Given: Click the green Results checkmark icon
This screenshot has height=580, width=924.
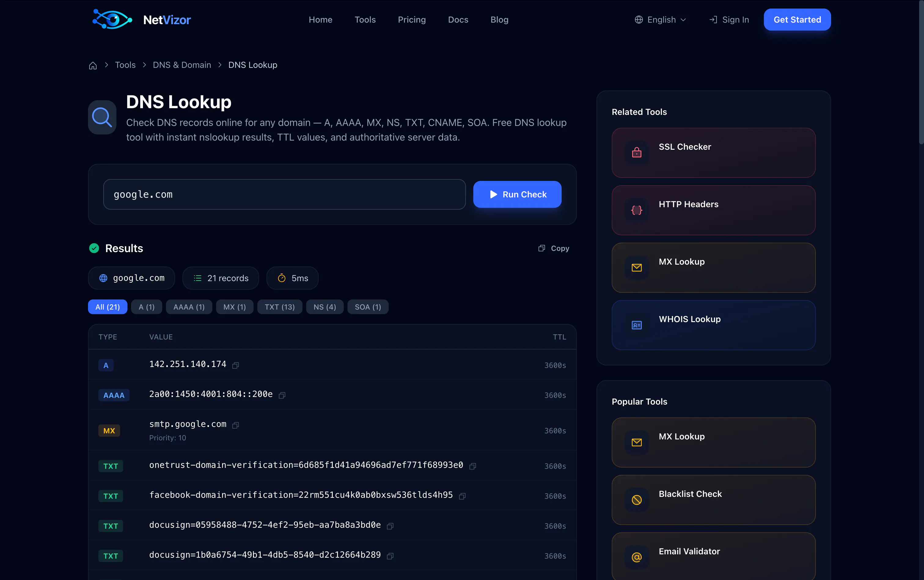Looking at the screenshot, I should click(x=94, y=248).
